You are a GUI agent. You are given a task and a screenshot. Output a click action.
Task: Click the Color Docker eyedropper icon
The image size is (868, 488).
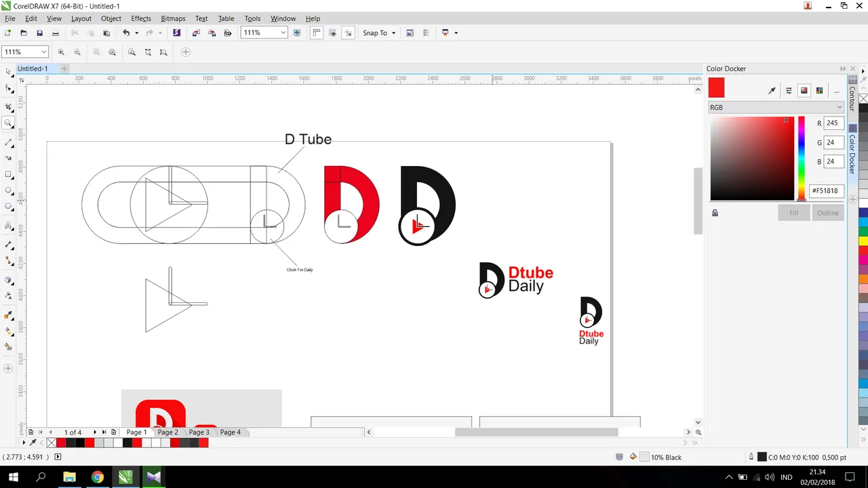(772, 91)
